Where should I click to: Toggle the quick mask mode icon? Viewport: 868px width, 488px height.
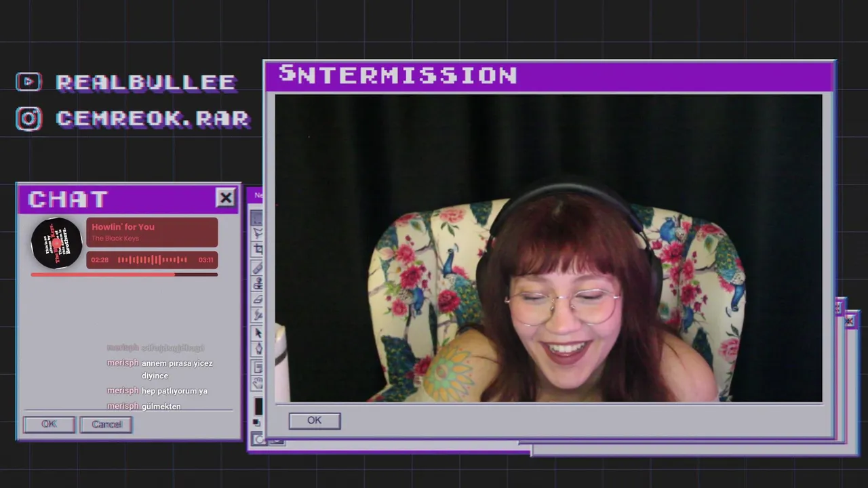pos(258,439)
